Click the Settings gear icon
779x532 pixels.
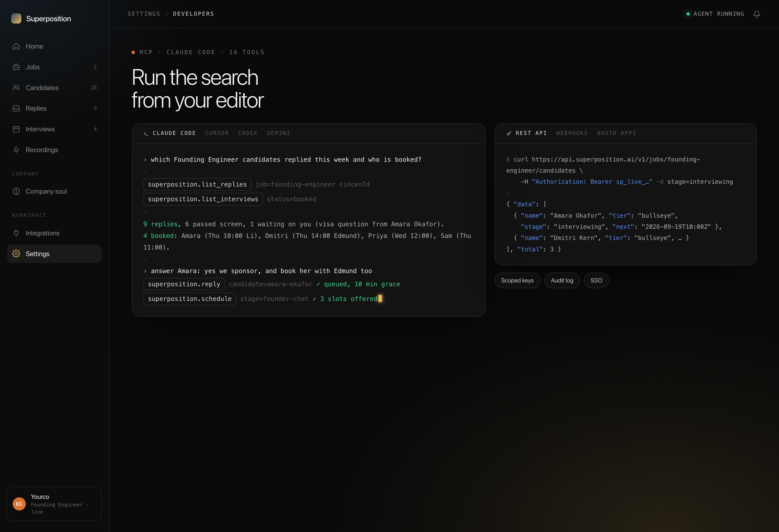coord(16,254)
